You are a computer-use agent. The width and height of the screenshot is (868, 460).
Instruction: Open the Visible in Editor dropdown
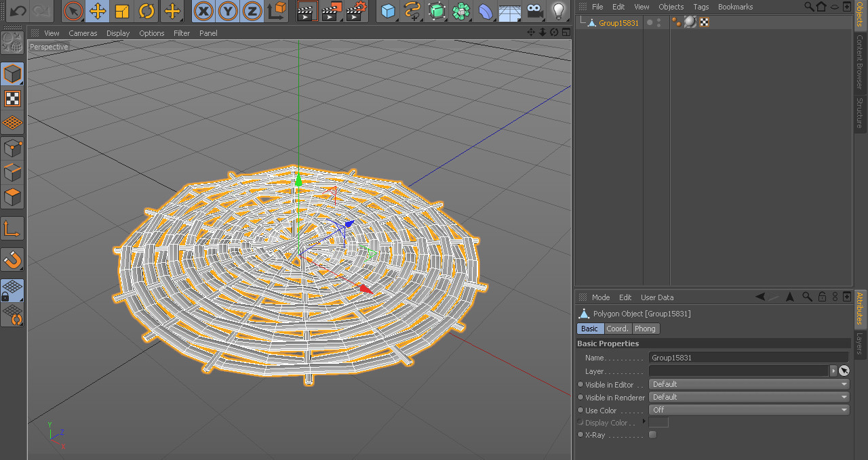click(749, 384)
